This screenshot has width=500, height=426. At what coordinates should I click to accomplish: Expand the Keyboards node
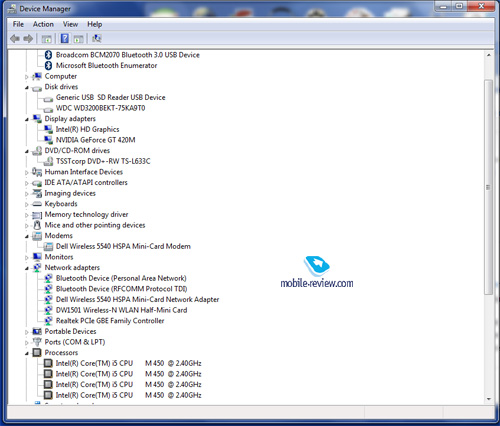[27, 204]
